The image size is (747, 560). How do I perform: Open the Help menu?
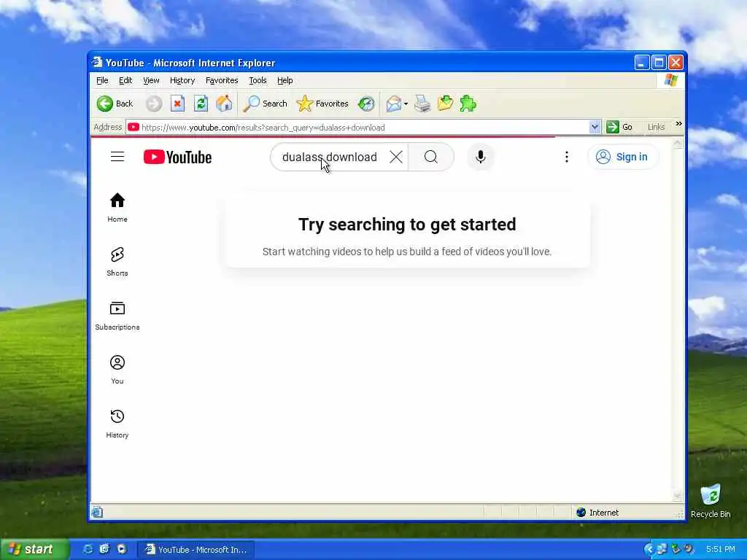pyautogui.click(x=285, y=80)
